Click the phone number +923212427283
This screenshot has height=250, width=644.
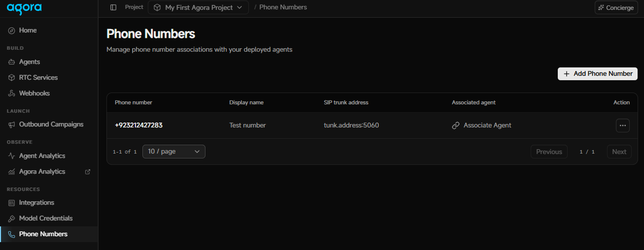(x=139, y=125)
